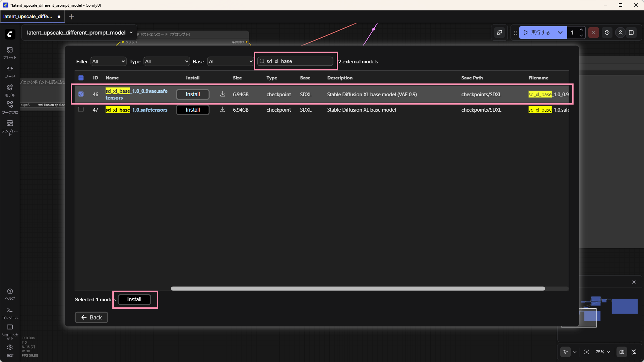
Task: Click download icon for model 47
Action: [222, 110]
